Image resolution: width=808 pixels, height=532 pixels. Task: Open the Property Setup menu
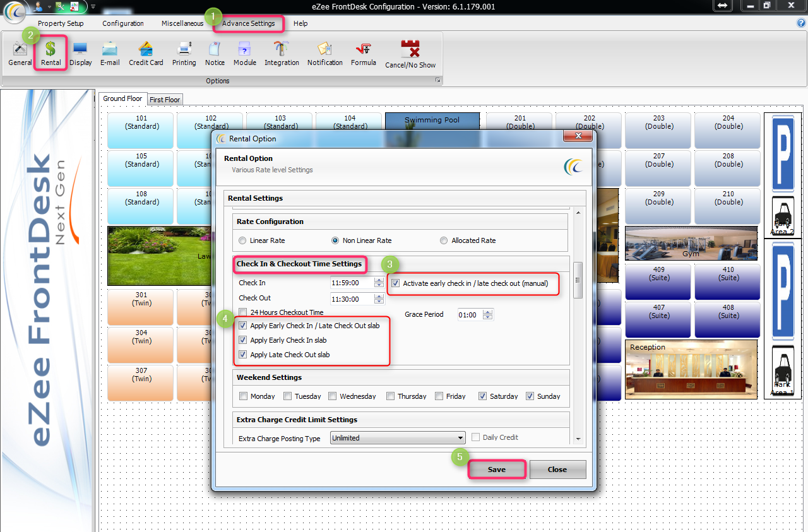pyautogui.click(x=61, y=23)
